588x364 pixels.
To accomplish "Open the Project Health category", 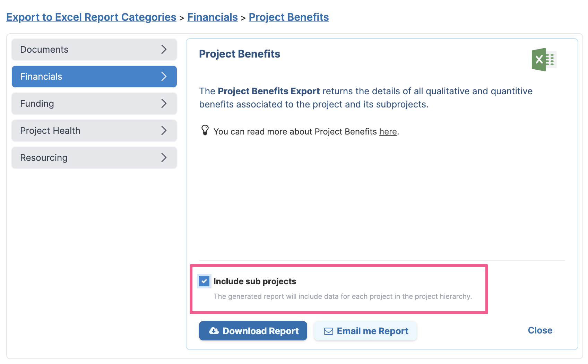I will (x=94, y=131).
